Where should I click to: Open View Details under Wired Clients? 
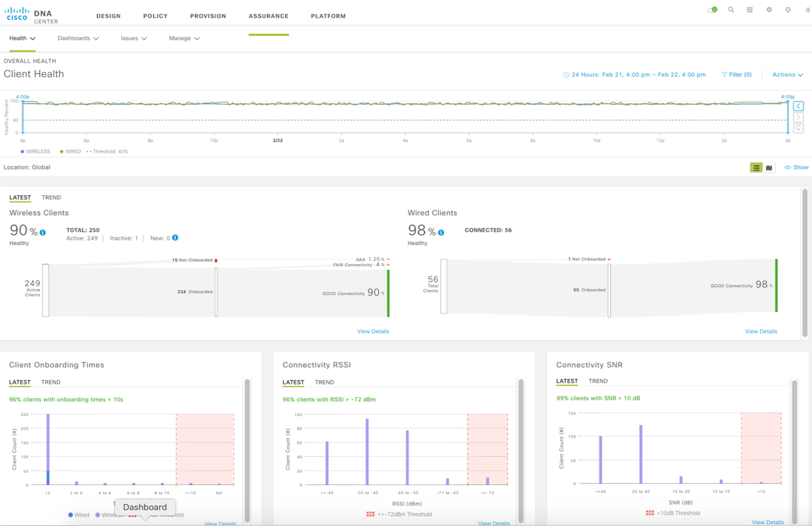[x=761, y=331]
